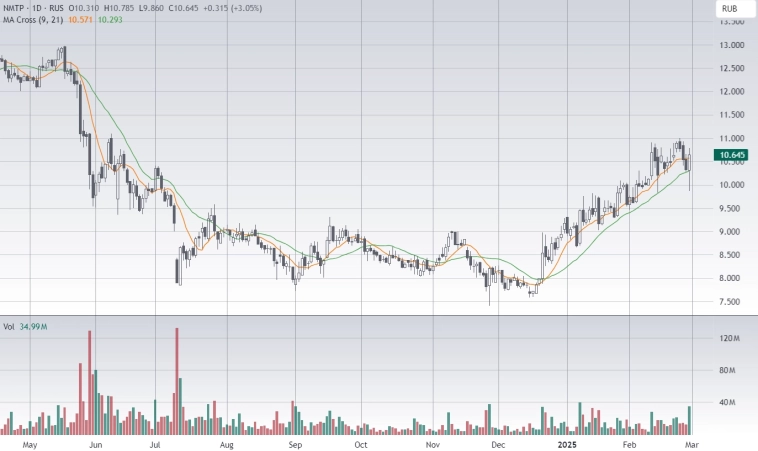Click the current price label 10.645

(x=732, y=155)
